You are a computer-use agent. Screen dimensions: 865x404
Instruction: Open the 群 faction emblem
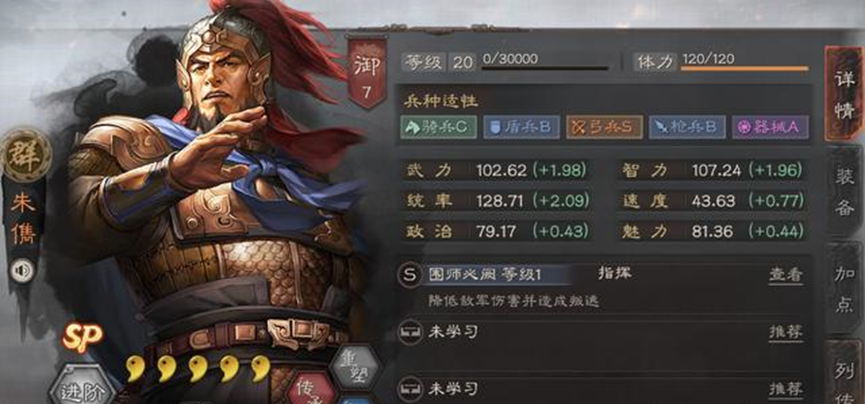pos(25,155)
